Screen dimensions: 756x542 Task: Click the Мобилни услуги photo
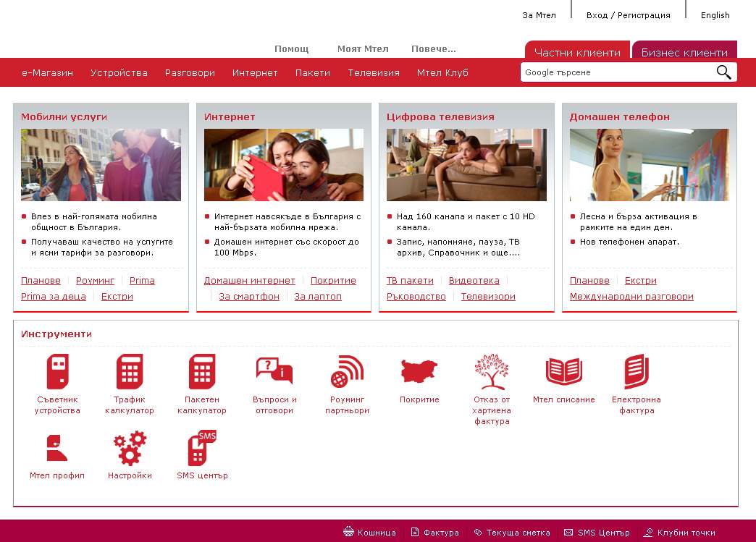101,165
